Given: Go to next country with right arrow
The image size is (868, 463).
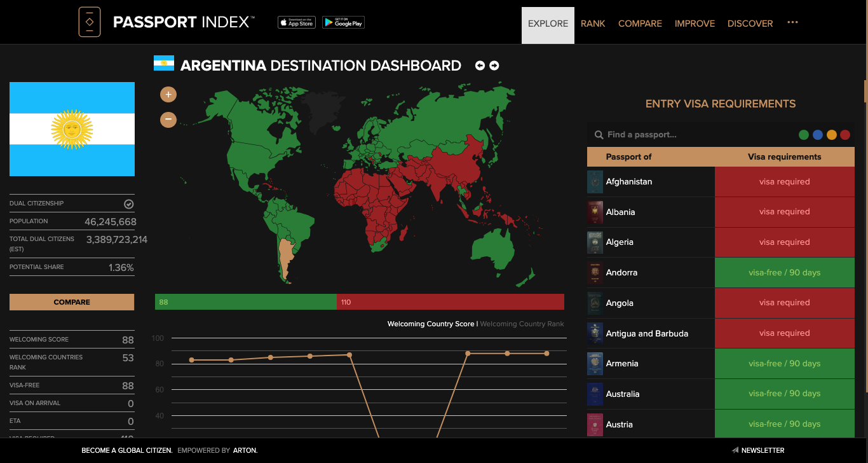Looking at the screenshot, I should 494,66.
